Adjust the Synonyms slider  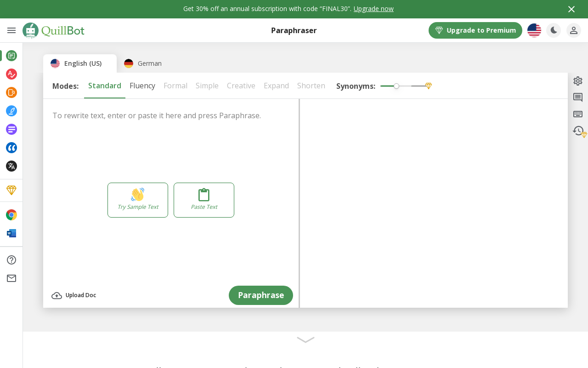[x=396, y=86]
